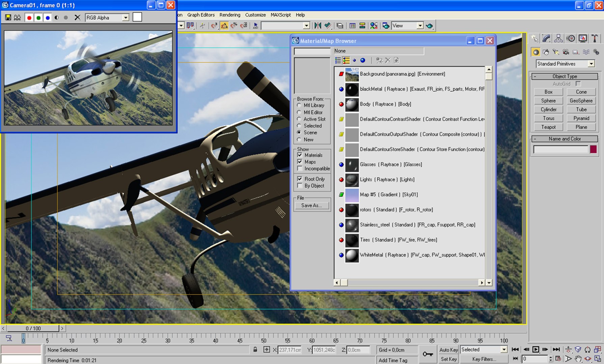Open the Utilities hammer tab
Screen dimensions: 604x364
pyautogui.click(x=595, y=38)
